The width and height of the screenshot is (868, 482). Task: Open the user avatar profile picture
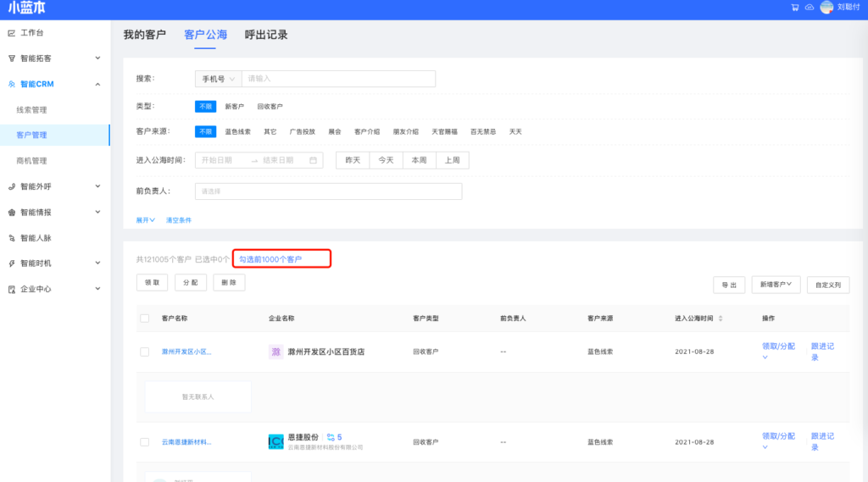tap(826, 7)
